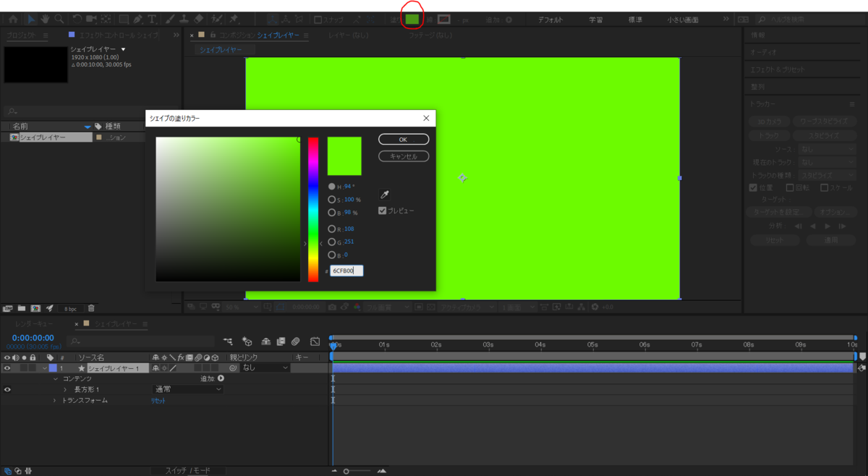Select the G green radio button
This screenshot has width=868, height=476.
(x=332, y=242)
